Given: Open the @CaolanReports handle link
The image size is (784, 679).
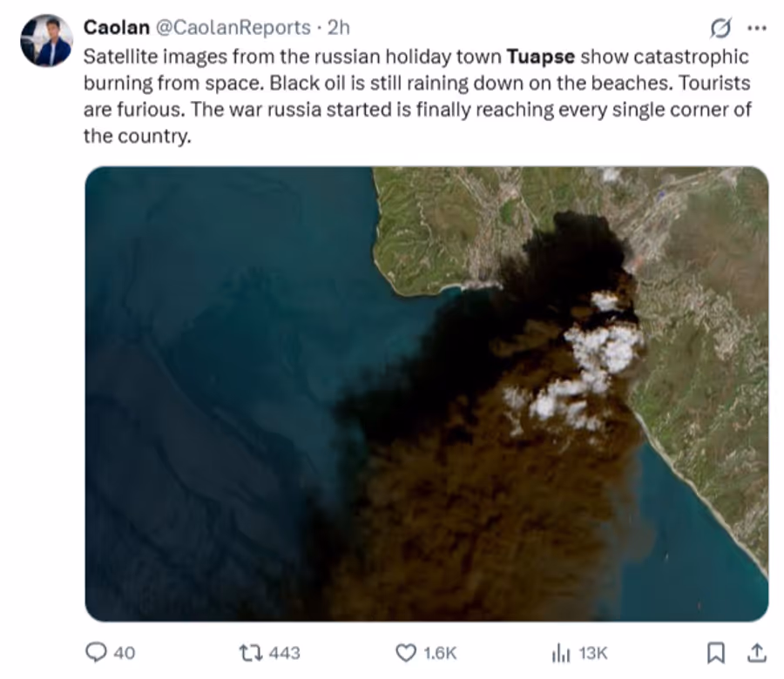Looking at the screenshot, I should [x=233, y=28].
